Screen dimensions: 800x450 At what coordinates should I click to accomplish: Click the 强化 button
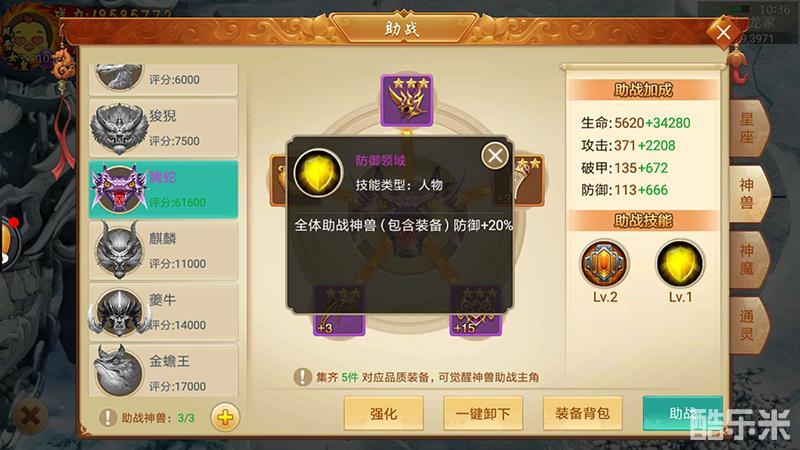click(384, 413)
